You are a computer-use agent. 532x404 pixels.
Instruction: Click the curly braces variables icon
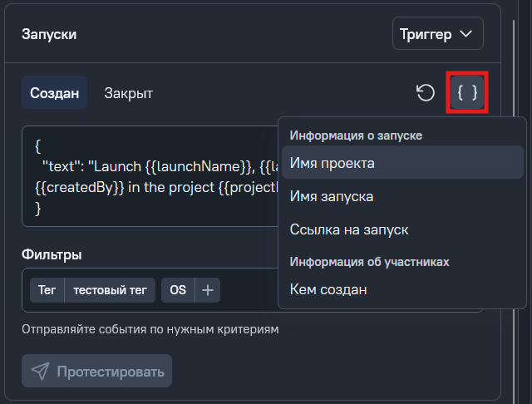coord(467,92)
